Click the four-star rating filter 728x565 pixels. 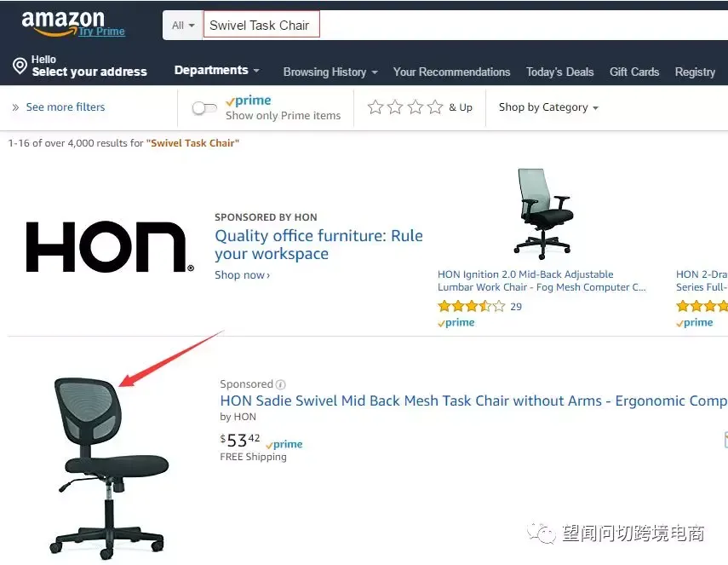(404, 107)
